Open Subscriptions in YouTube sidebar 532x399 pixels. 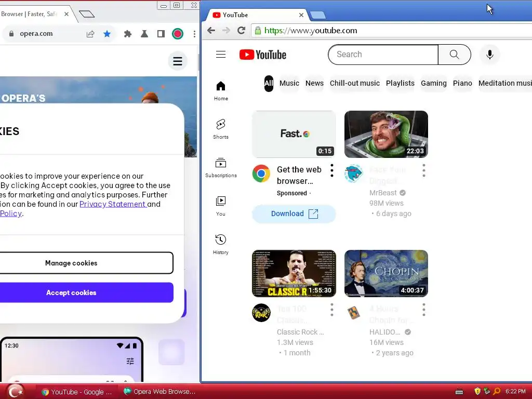pos(221,168)
